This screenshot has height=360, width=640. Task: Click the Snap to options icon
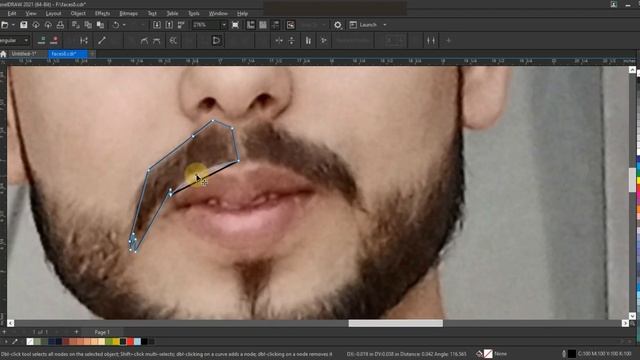click(291, 25)
